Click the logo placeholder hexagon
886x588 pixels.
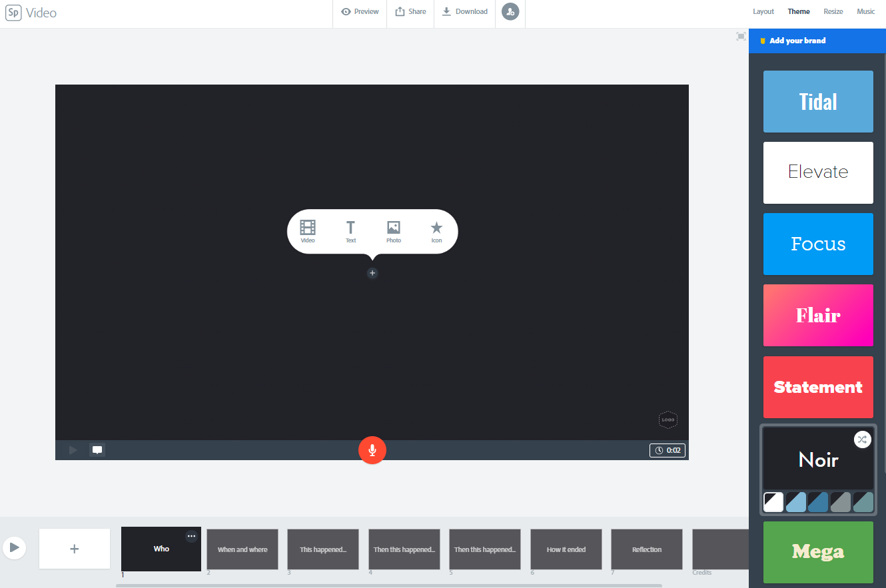click(668, 420)
